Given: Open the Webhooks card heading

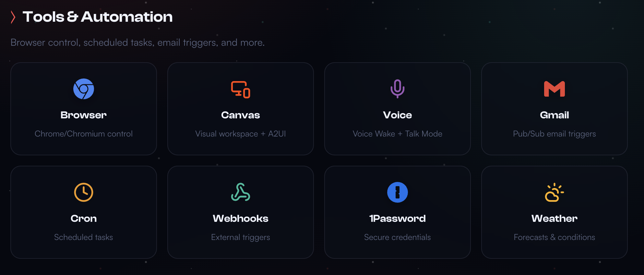Looking at the screenshot, I should coord(241,219).
